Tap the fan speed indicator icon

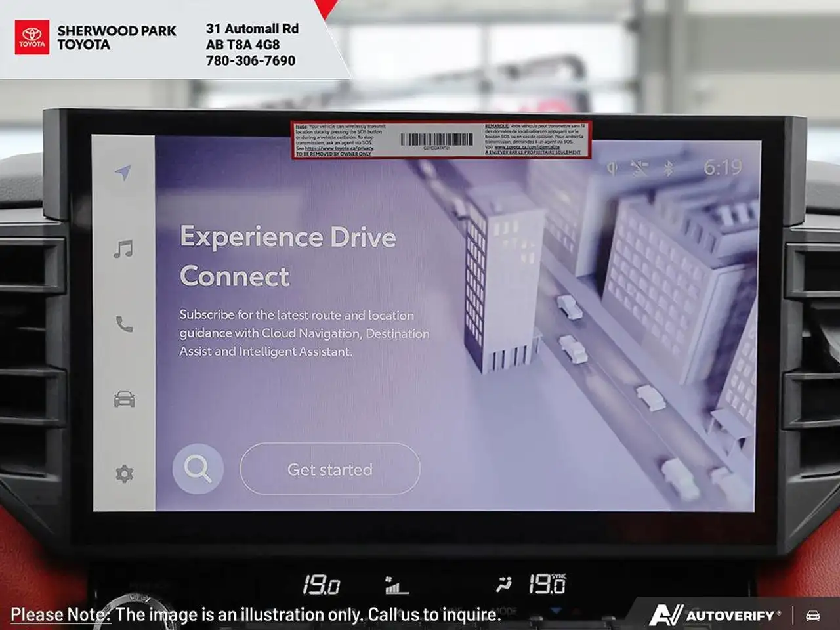click(x=396, y=584)
